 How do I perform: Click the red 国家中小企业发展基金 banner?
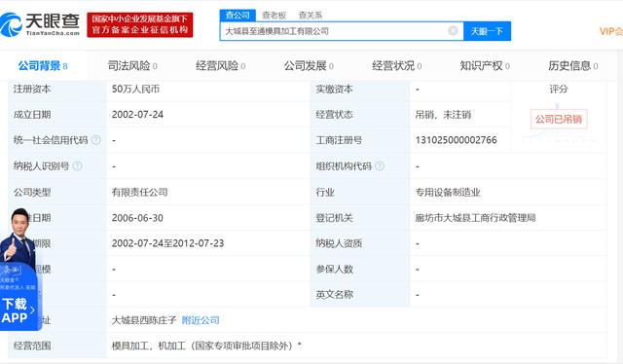click(x=140, y=24)
